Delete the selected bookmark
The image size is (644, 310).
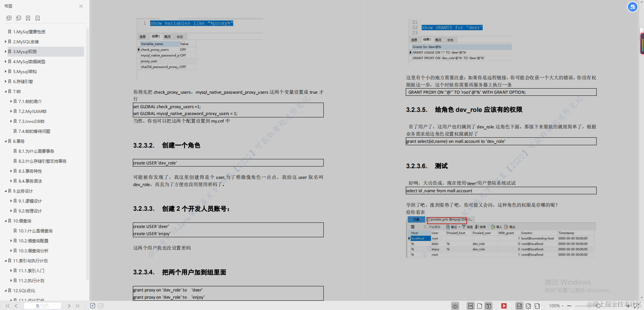click(38, 18)
